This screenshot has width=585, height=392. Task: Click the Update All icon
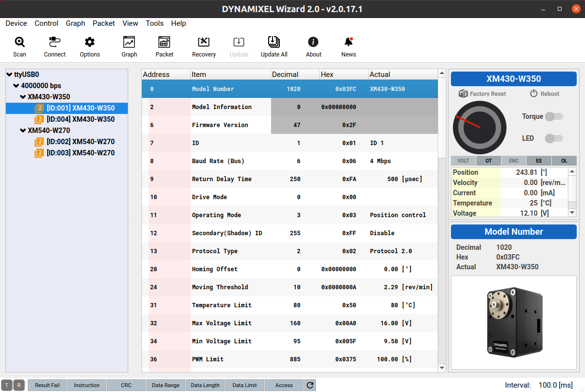click(x=274, y=42)
